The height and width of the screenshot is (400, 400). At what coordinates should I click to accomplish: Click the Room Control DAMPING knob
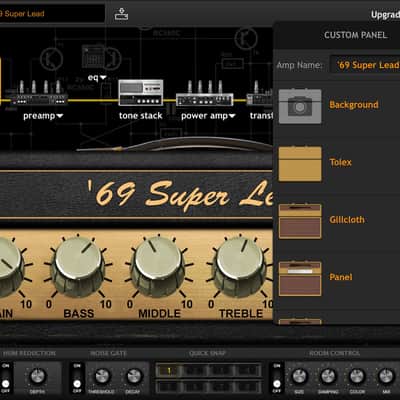pos(328,376)
